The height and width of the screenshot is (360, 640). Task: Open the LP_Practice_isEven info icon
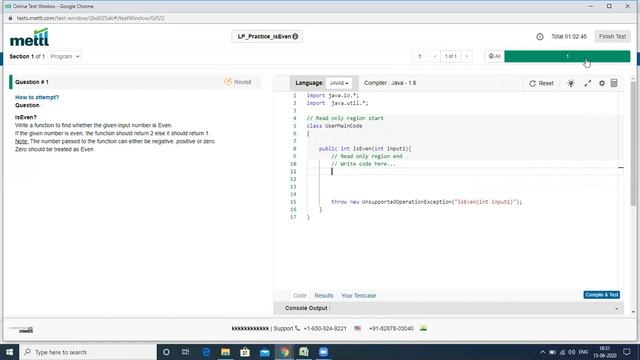(x=295, y=36)
